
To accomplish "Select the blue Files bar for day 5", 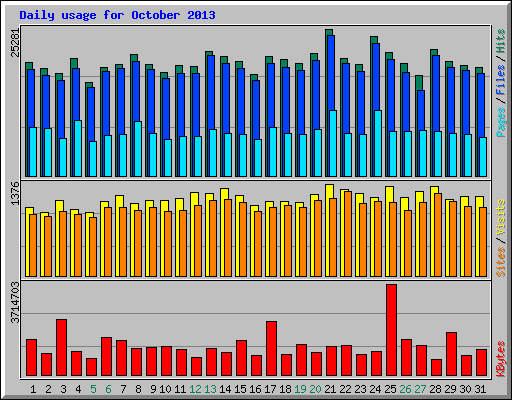I will pyautogui.click(x=91, y=114).
